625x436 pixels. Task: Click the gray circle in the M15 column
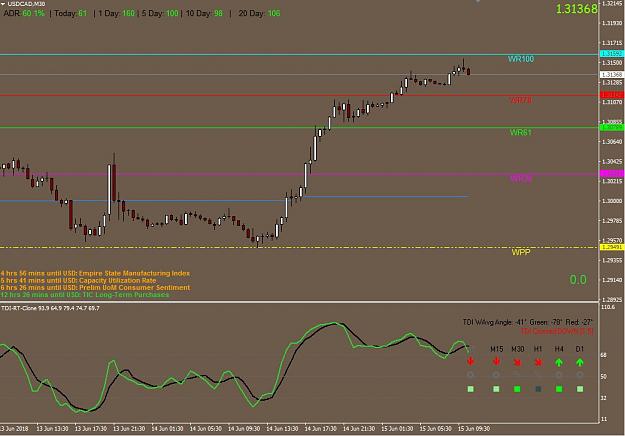[x=496, y=375]
